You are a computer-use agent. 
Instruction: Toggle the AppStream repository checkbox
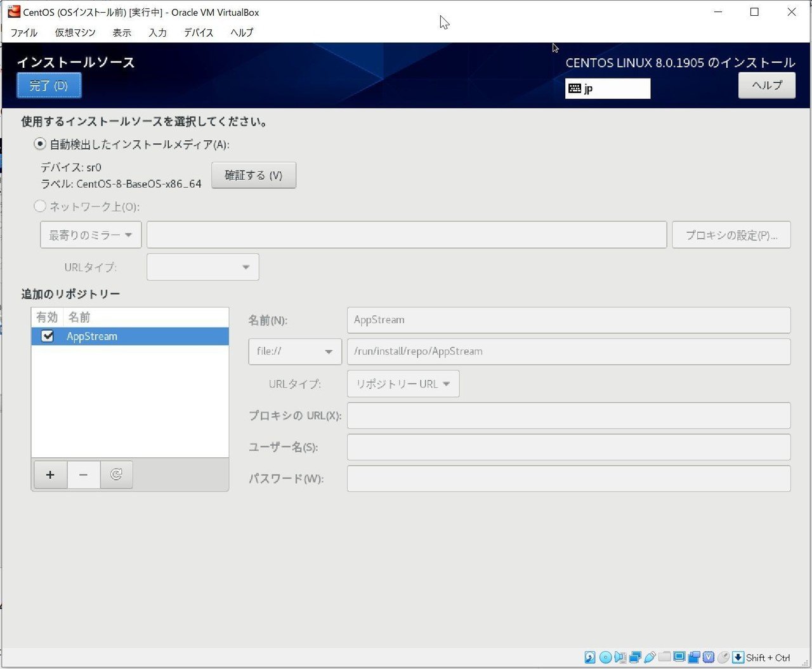click(48, 336)
